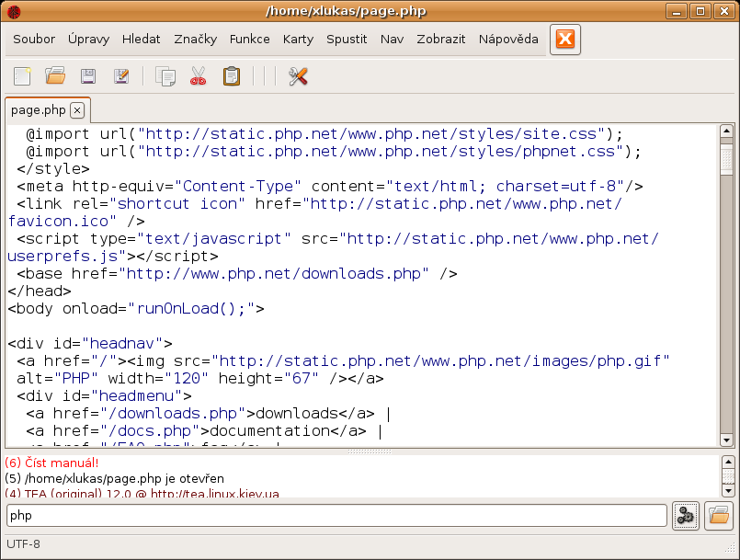Open the Karty menu
Screen dimensions: 740x560
point(298,40)
